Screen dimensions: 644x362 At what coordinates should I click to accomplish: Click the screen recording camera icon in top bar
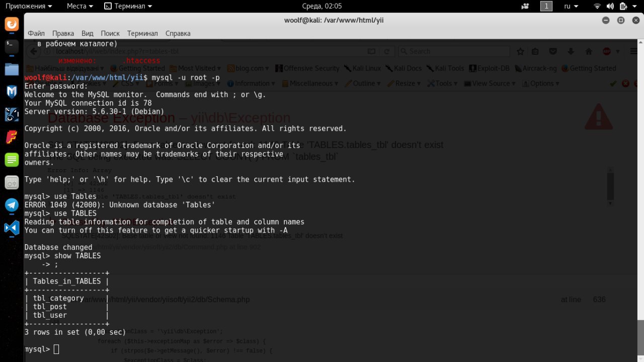(526, 6)
